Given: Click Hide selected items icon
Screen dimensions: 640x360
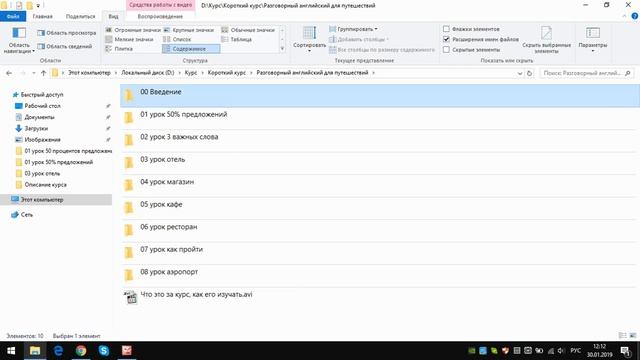Looking at the screenshot, I should coord(546,33).
